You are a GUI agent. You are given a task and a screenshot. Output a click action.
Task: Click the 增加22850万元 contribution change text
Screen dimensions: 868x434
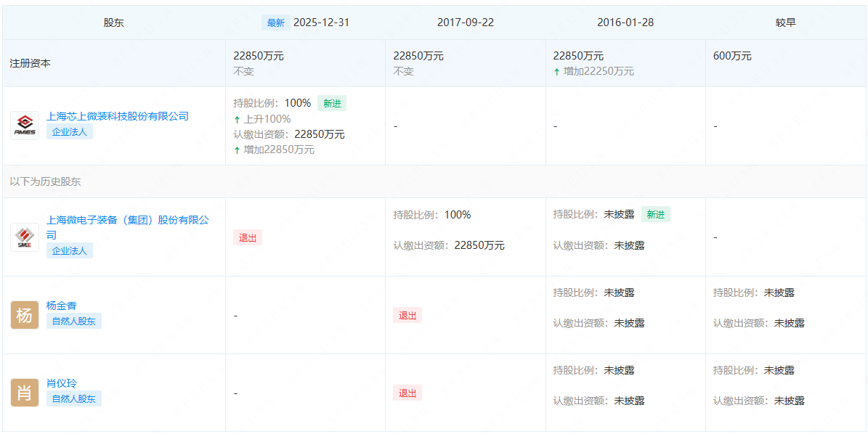(279, 150)
